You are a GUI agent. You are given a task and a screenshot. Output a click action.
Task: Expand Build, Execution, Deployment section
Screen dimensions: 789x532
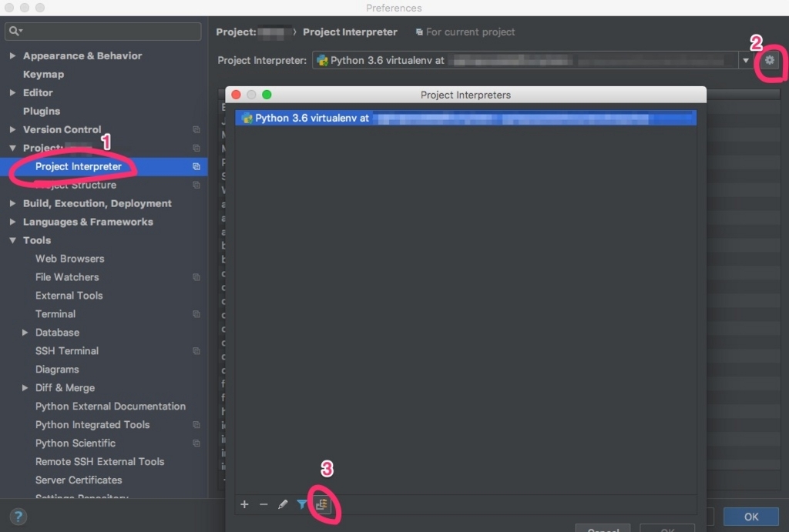[x=12, y=204]
